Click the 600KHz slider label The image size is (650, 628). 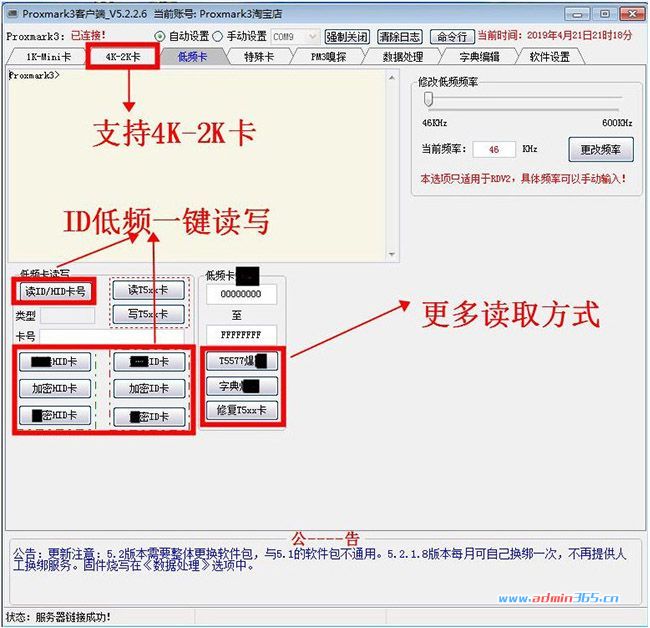(x=617, y=123)
